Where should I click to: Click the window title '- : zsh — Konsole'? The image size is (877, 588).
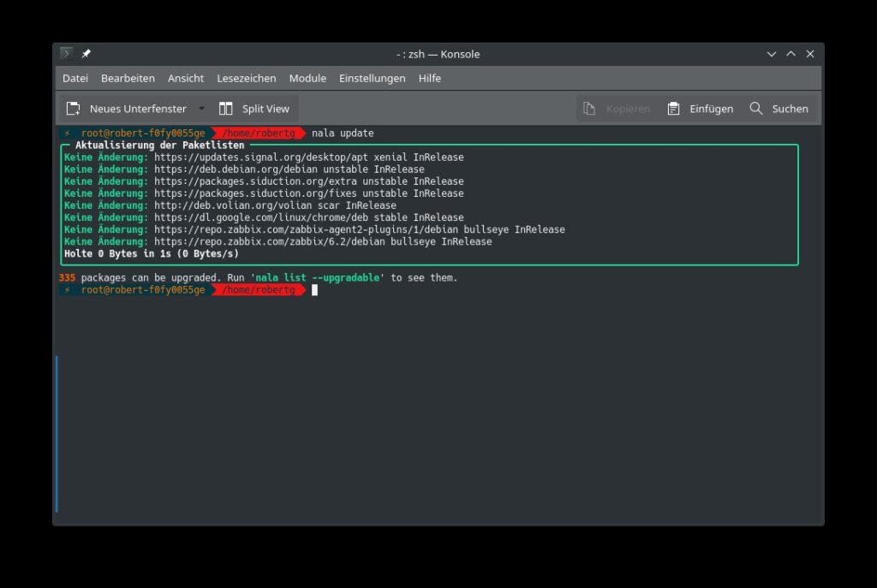[x=438, y=54]
